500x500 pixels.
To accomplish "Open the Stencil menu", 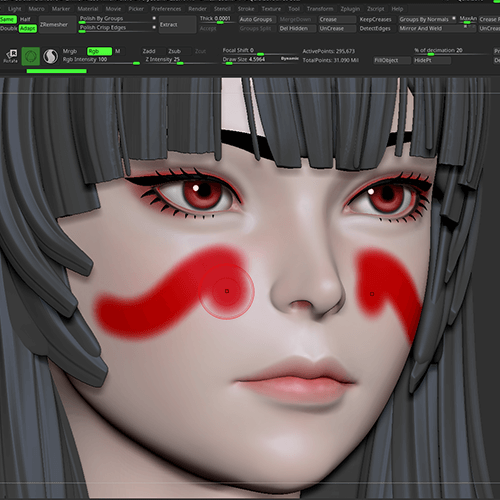I will [222, 9].
